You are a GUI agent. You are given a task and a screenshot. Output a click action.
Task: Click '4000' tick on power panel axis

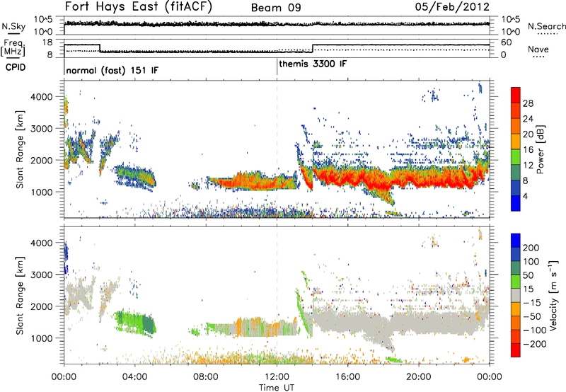[41, 97]
